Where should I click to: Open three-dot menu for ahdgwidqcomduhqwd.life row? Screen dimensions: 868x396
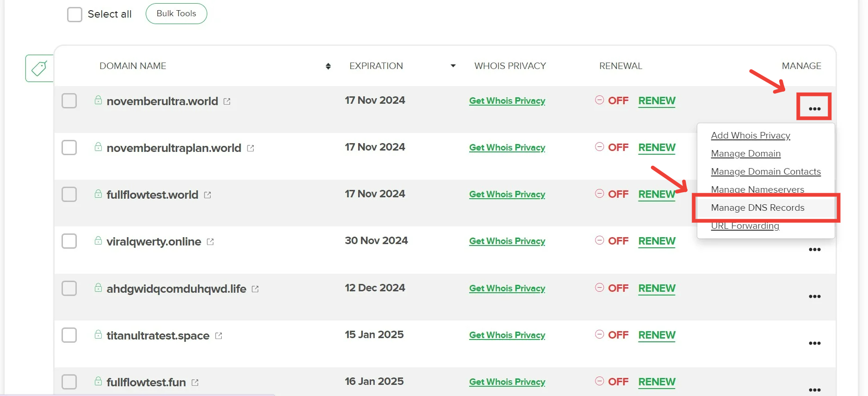pos(814,296)
